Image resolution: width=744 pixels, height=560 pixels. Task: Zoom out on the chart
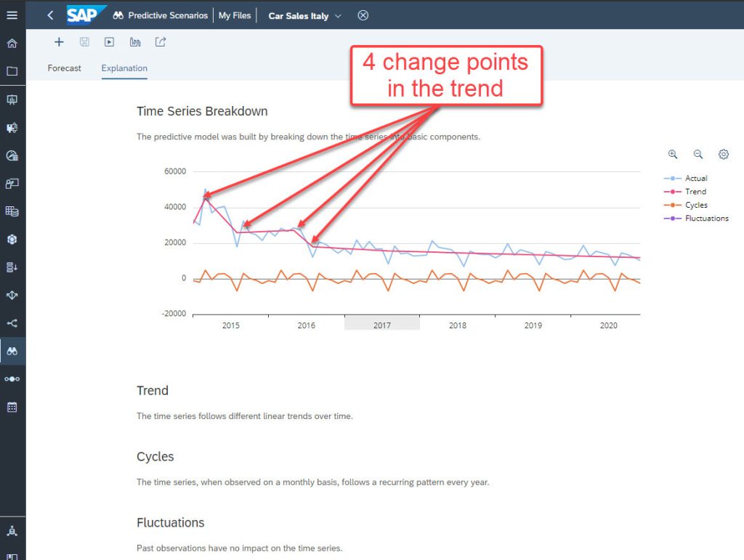pyautogui.click(x=698, y=154)
